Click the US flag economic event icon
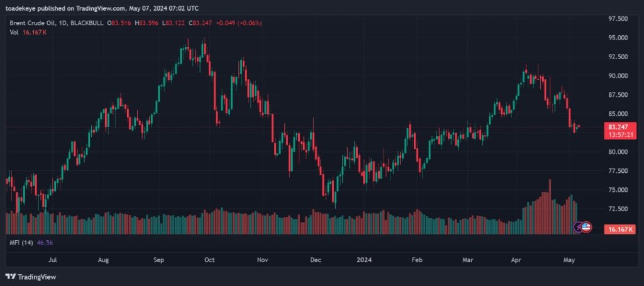This screenshot has height=286, width=644. 586,227
